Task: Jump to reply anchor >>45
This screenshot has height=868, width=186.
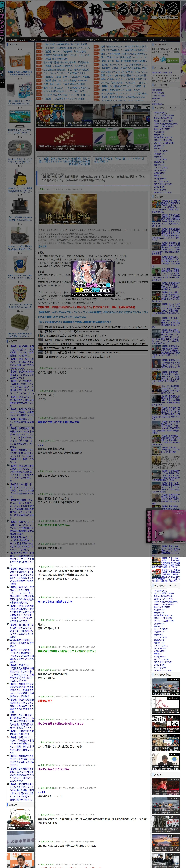Action: [41, 792]
